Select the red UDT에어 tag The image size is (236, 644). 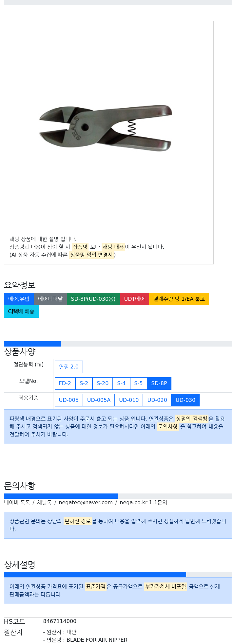coord(134,299)
